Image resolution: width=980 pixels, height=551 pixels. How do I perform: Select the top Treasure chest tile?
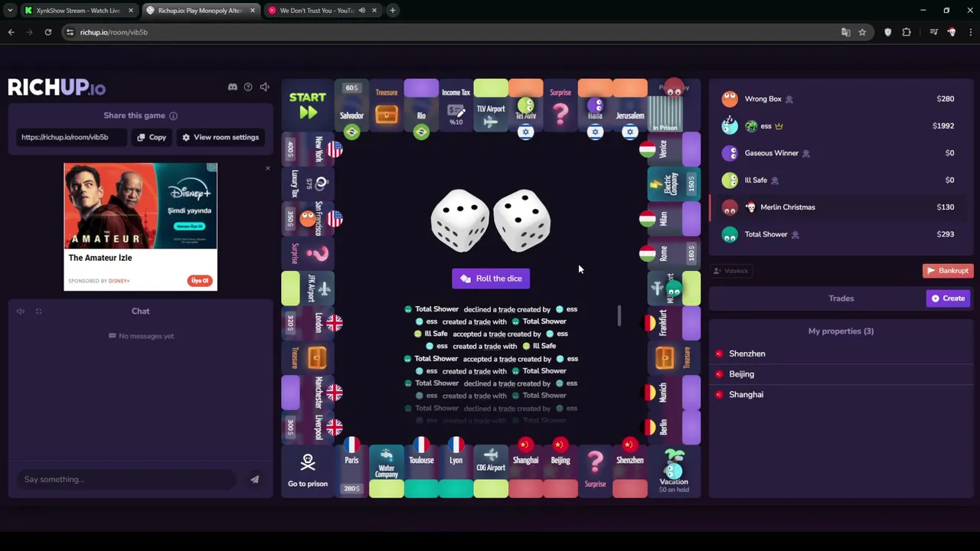click(387, 106)
